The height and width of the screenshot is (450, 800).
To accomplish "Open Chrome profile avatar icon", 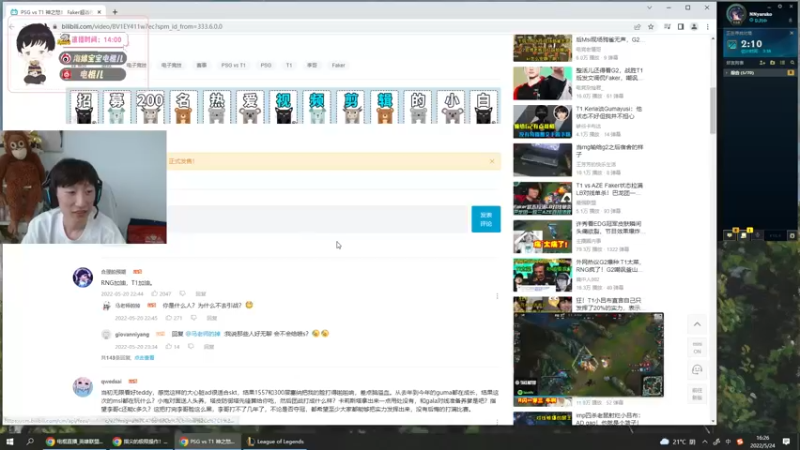I will click(x=694, y=27).
